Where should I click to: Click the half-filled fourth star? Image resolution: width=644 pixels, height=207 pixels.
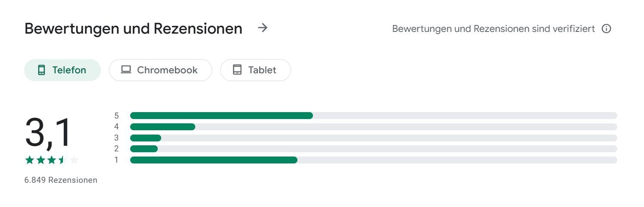(63, 160)
